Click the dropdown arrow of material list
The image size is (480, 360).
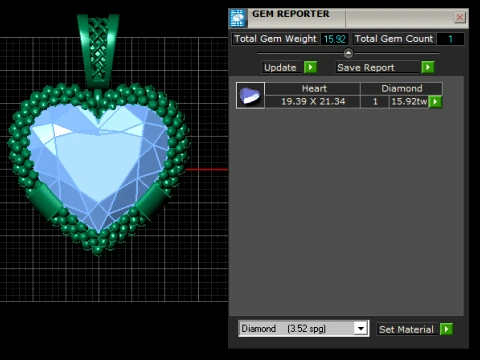point(361,329)
